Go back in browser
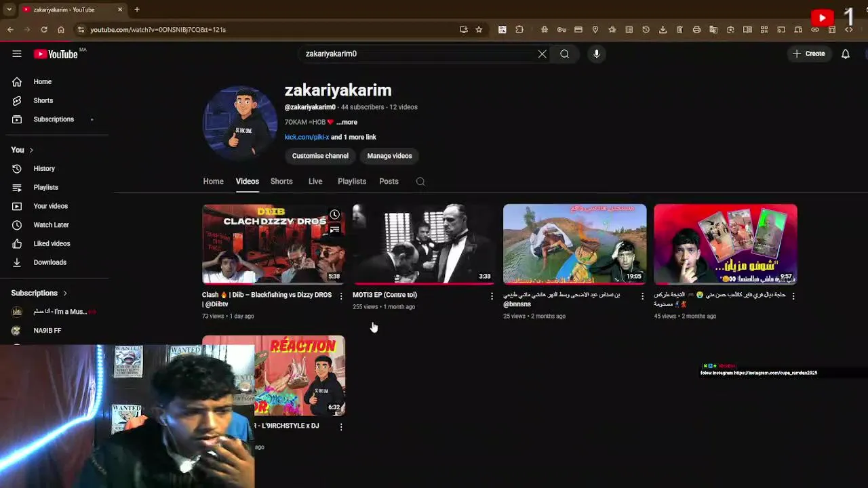868x488 pixels. (10, 30)
